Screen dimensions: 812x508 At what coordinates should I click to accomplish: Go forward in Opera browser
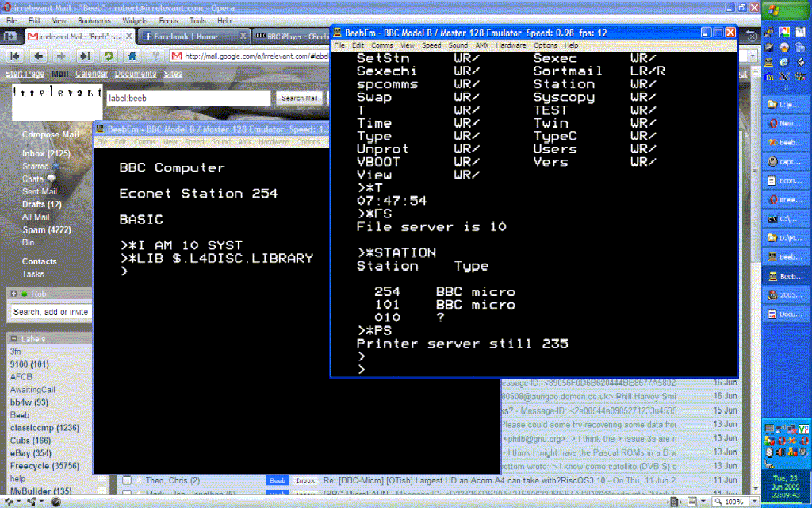click(x=61, y=56)
